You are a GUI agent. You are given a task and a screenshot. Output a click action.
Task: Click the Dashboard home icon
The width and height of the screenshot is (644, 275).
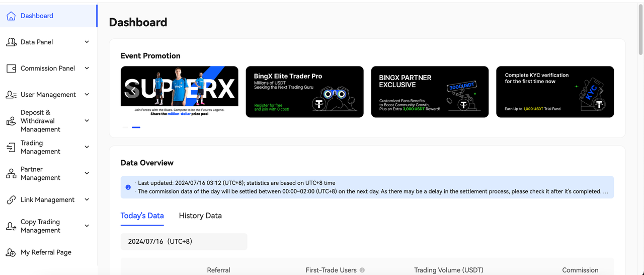click(11, 16)
